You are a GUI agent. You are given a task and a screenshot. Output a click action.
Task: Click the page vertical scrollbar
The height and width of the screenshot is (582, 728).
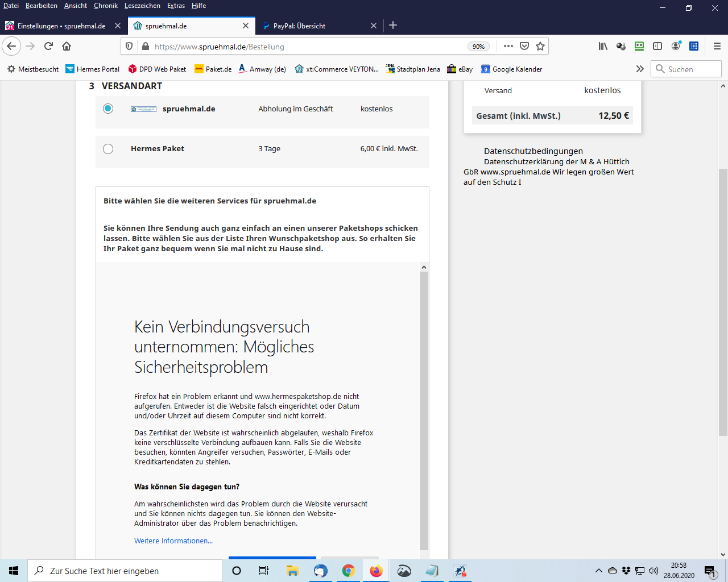pyautogui.click(x=723, y=301)
